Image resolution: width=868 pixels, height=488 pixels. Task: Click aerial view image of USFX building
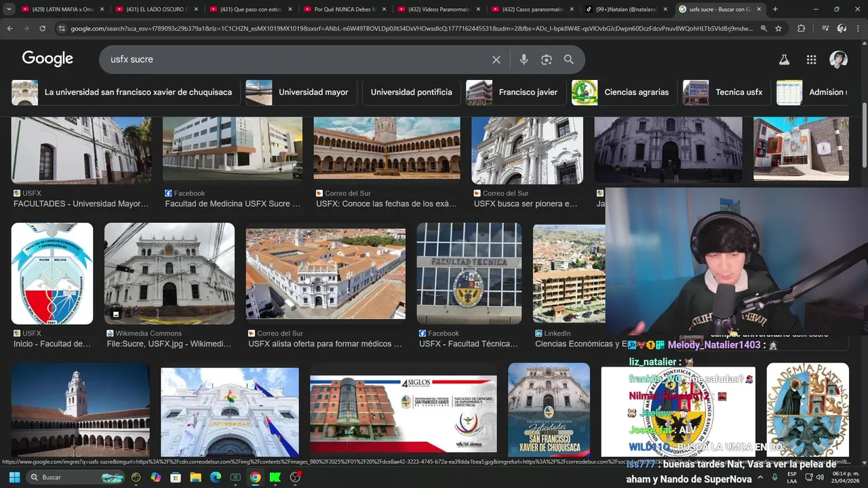click(325, 274)
